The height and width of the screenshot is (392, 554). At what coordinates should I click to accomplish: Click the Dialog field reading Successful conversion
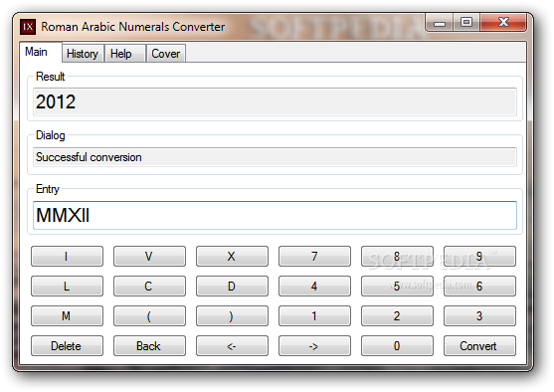coord(275,157)
